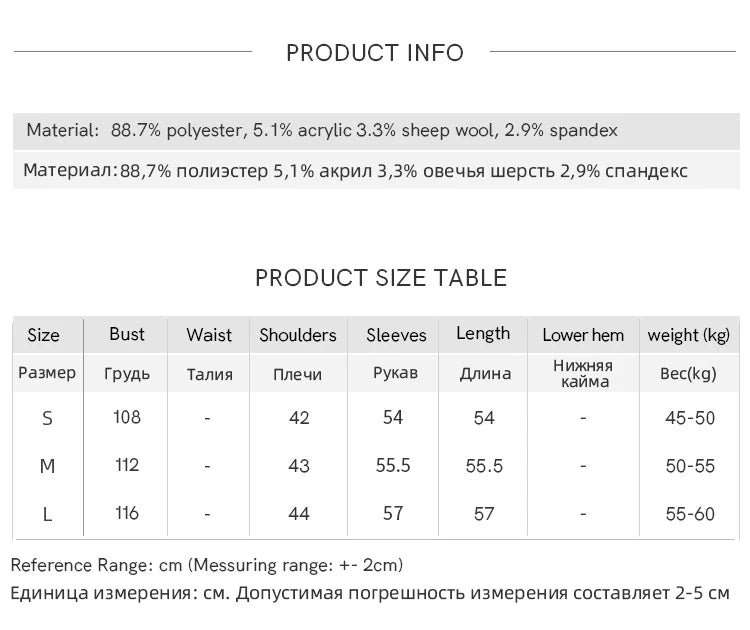Select the L size row label
Image resolution: width=750 pixels, height=630 pixels.
tap(47, 515)
